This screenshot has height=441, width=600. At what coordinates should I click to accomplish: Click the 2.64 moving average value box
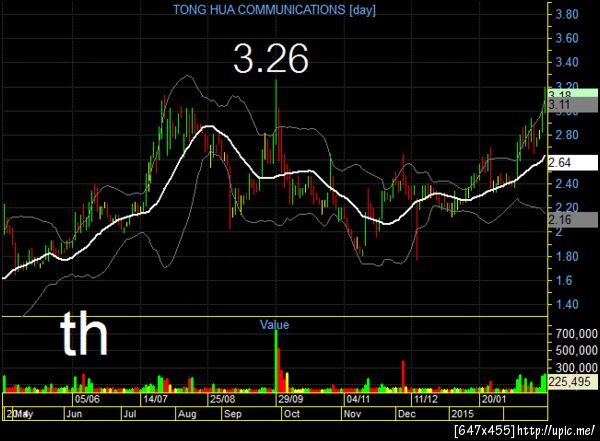[x=573, y=163]
